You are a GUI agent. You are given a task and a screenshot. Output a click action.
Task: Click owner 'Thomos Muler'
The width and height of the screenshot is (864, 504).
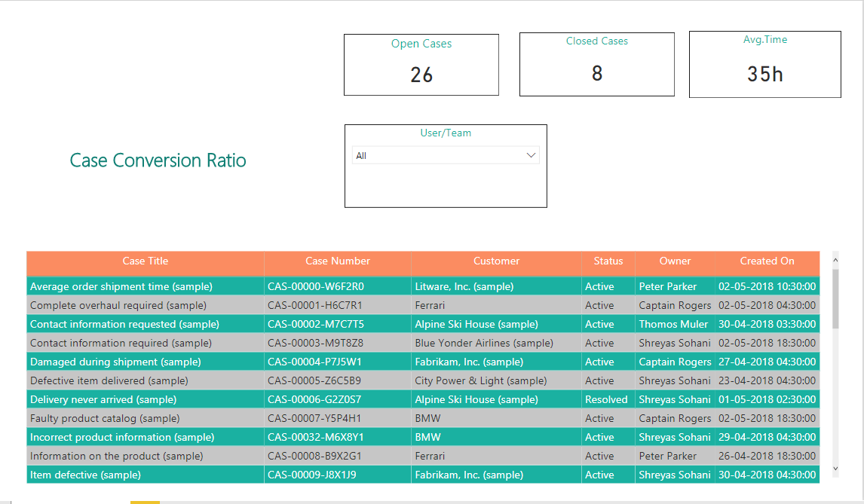(x=673, y=325)
